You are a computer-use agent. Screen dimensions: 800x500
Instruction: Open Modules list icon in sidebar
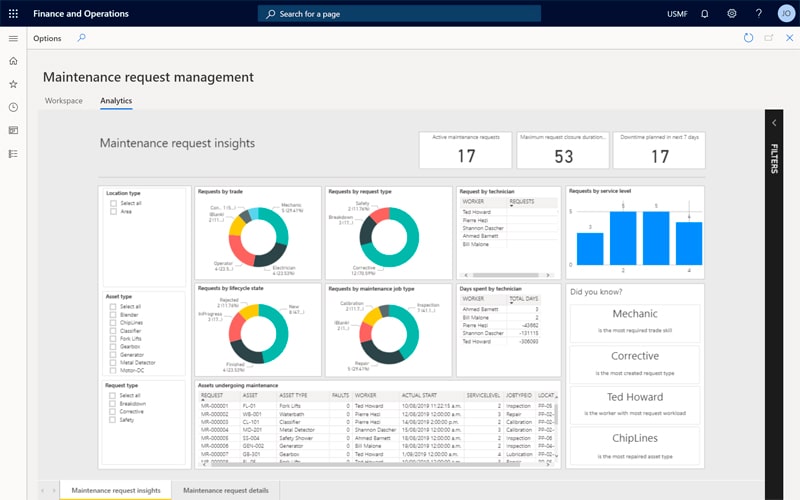coord(13,153)
